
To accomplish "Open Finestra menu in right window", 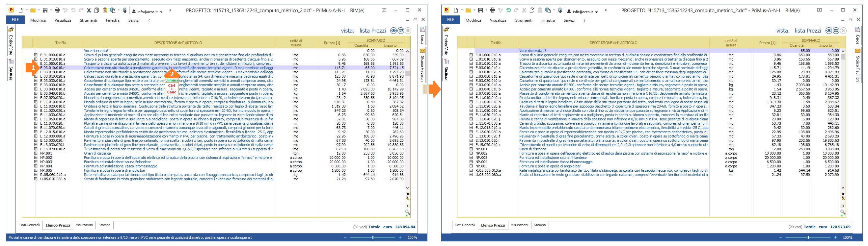I will [x=548, y=20].
